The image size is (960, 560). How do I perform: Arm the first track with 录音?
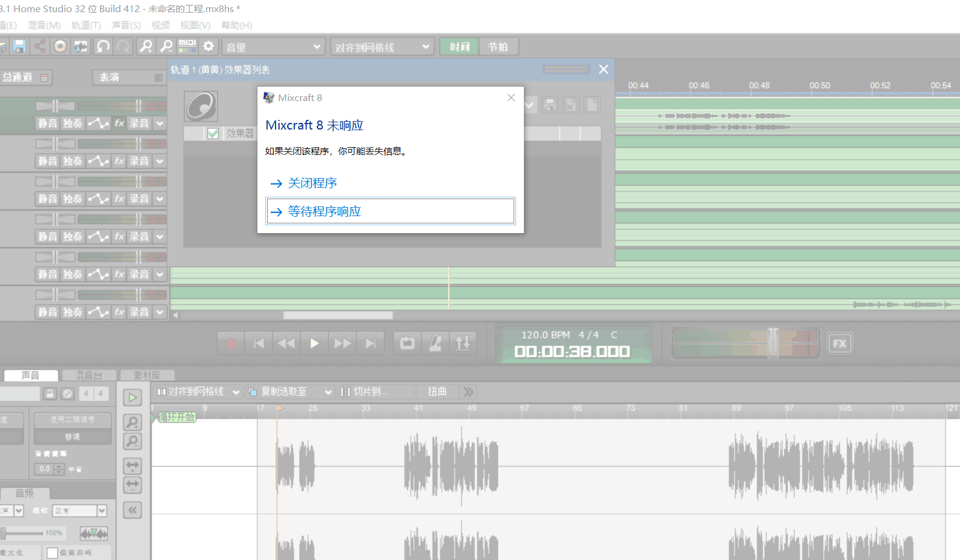coord(139,124)
